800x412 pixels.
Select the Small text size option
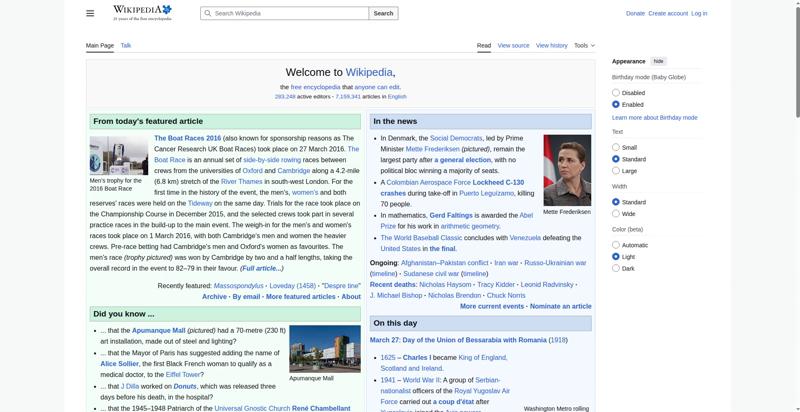(x=616, y=147)
